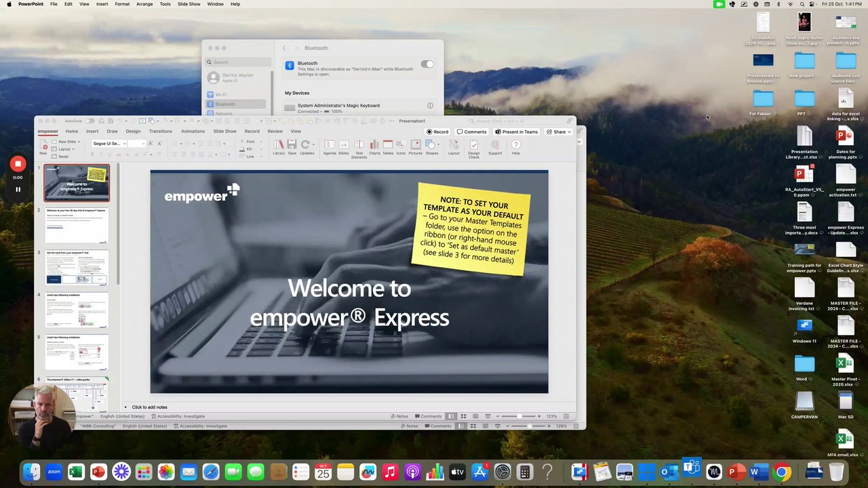Image resolution: width=868 pixels, height=488 pixels.
Task: Expand the New Slide dropdown arrow
Action: pos(79,142)
